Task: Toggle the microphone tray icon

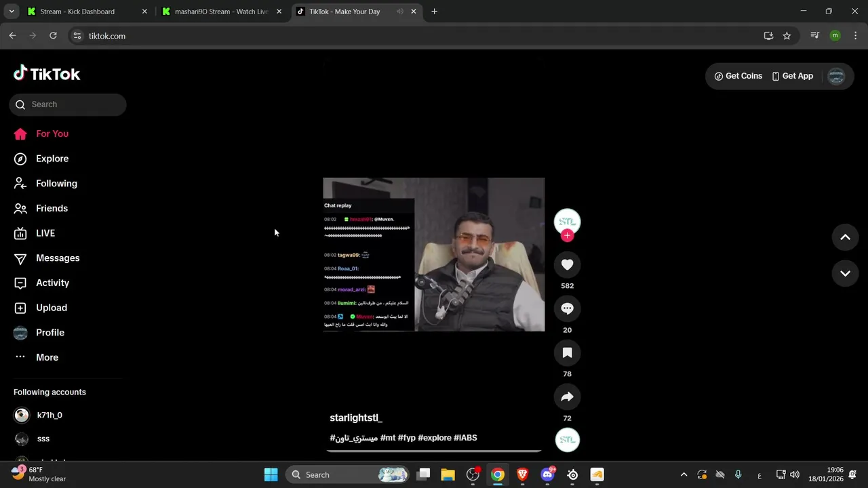Action: tap(738, 474)
